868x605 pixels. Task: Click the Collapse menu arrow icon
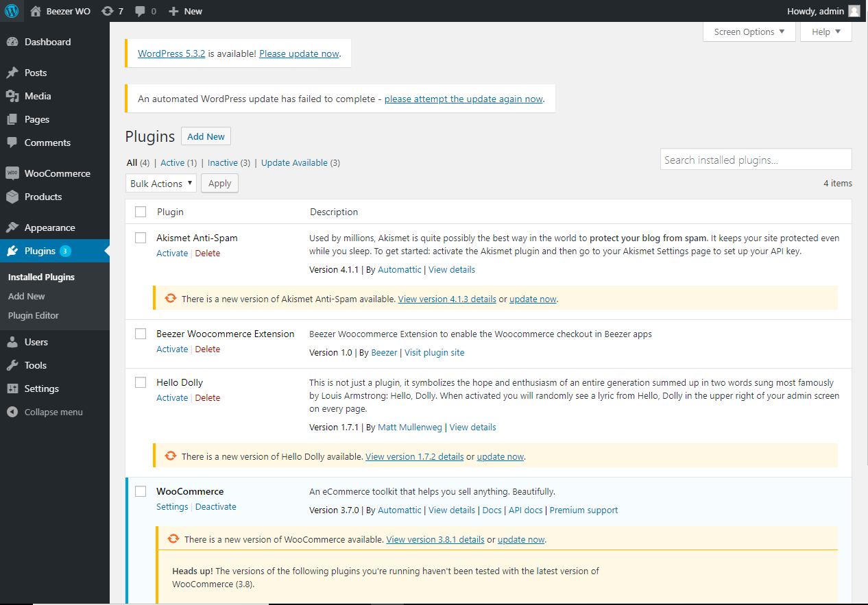click(x=12, y=412)
